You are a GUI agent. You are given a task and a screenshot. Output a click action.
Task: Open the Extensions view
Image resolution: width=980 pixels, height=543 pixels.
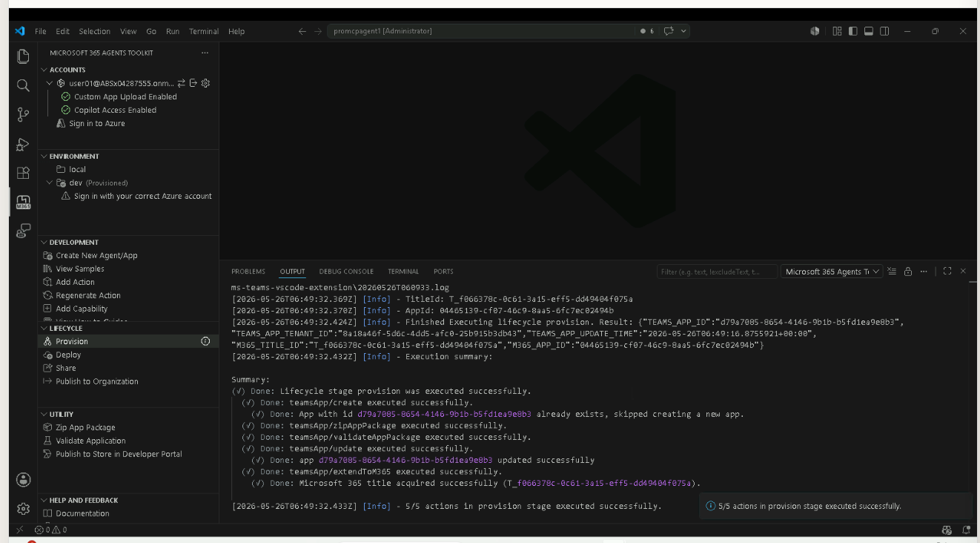pyautogui.click(x=23, y=173)
